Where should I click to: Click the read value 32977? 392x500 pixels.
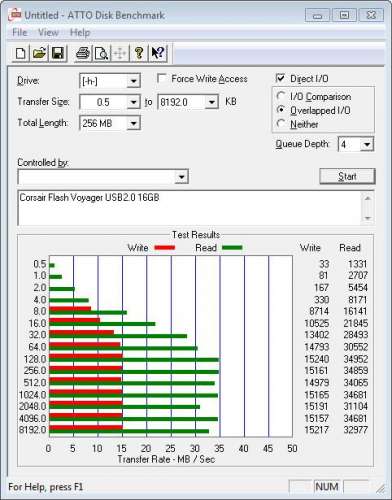[356, 430]
